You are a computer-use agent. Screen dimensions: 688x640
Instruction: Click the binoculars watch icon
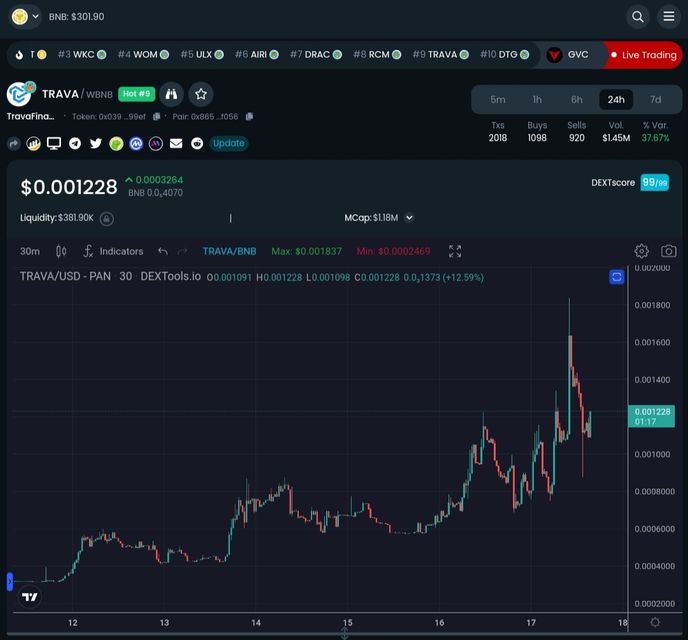point(171,94)
